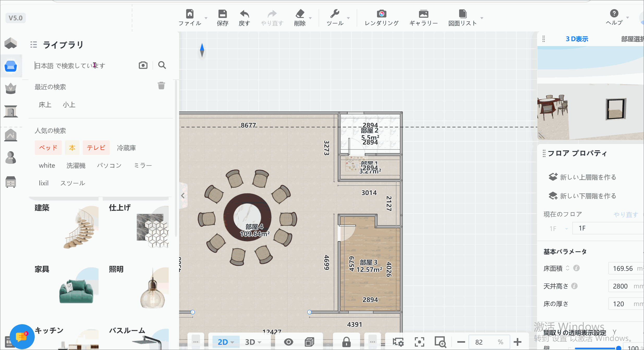Click the wall transparency slider handle

point(618,348)
